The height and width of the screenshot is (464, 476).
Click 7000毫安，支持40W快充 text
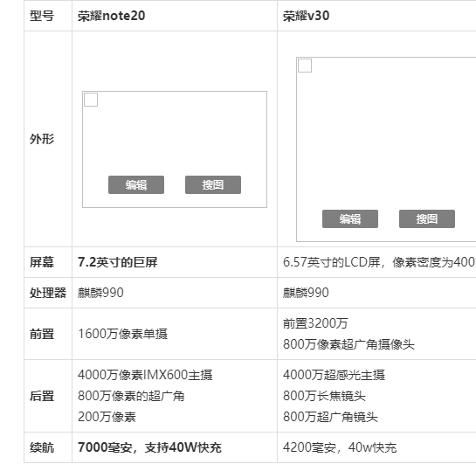[149, 447]
